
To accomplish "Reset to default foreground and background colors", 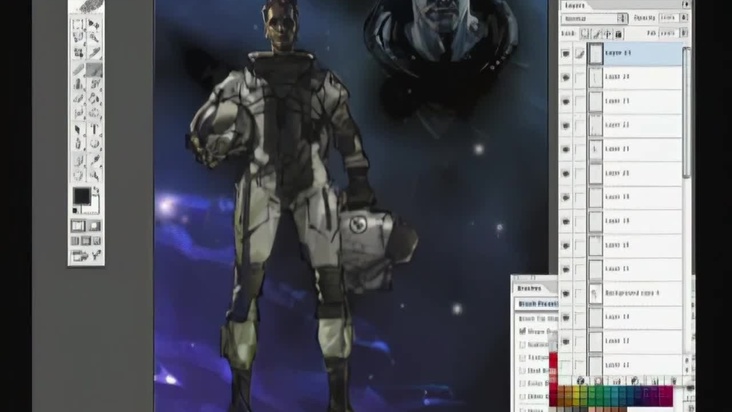I will tap(75, 210).
